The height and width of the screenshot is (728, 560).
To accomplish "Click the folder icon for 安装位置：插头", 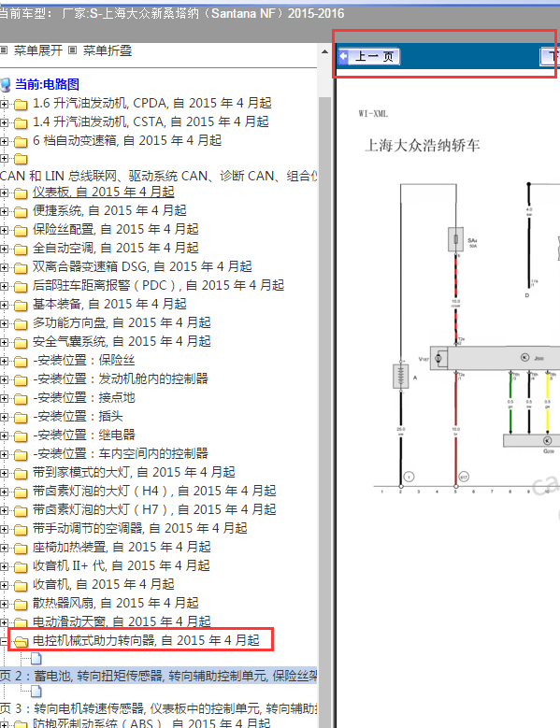I will point(21,417).
